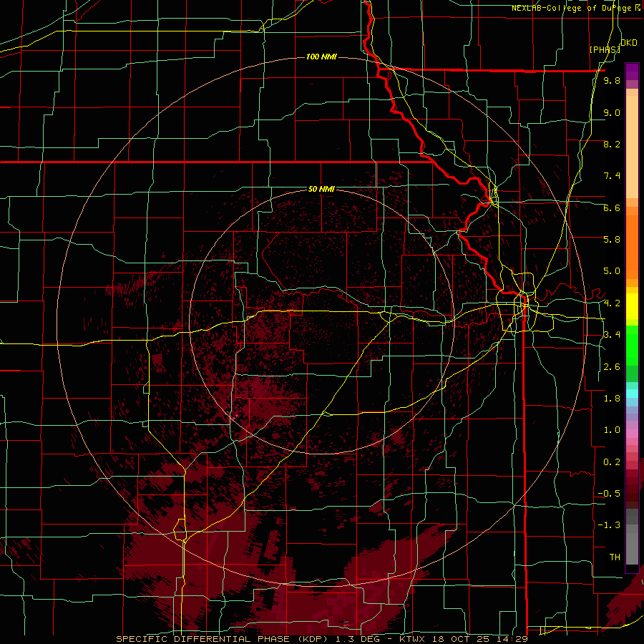644x644 pixels.
Task: Select the 1.8 scale label
Action: click(612, 399)
